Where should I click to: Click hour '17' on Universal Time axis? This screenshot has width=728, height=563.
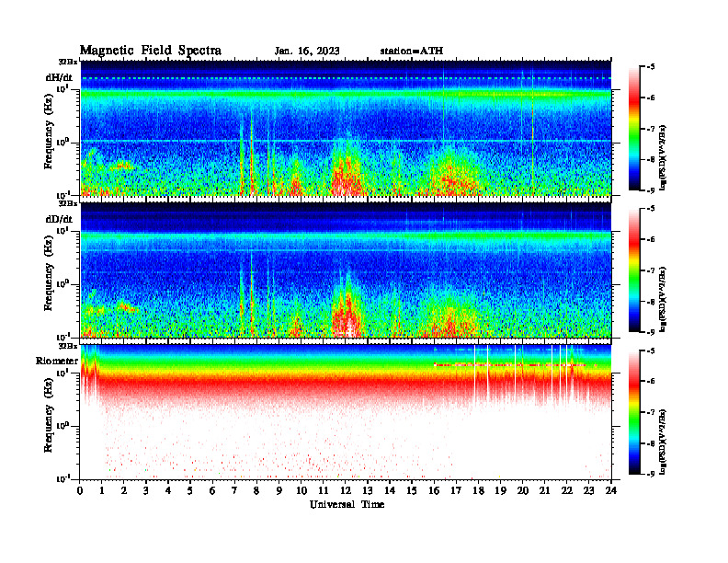click(x=456, y=490)
